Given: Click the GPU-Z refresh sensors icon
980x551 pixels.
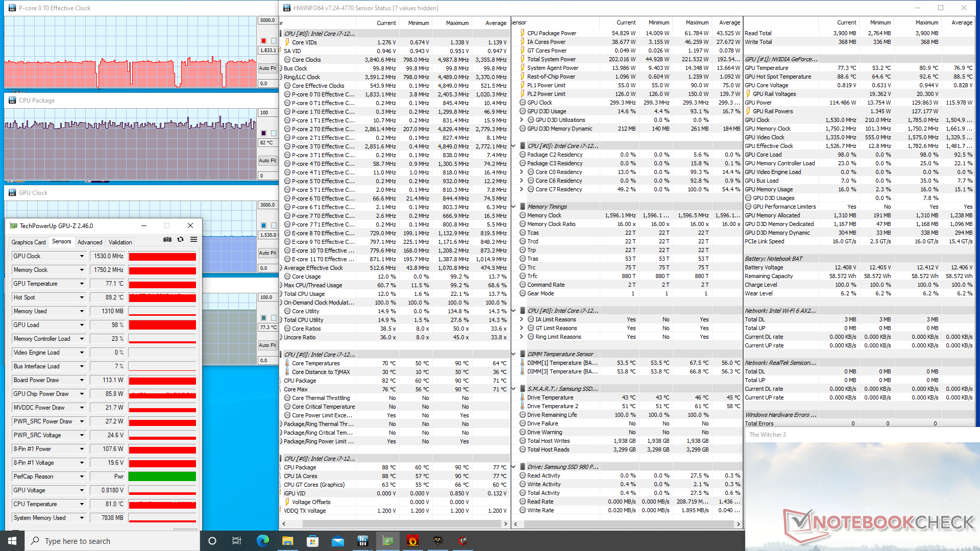Looking at the screenshot, I should pos(181,239).
